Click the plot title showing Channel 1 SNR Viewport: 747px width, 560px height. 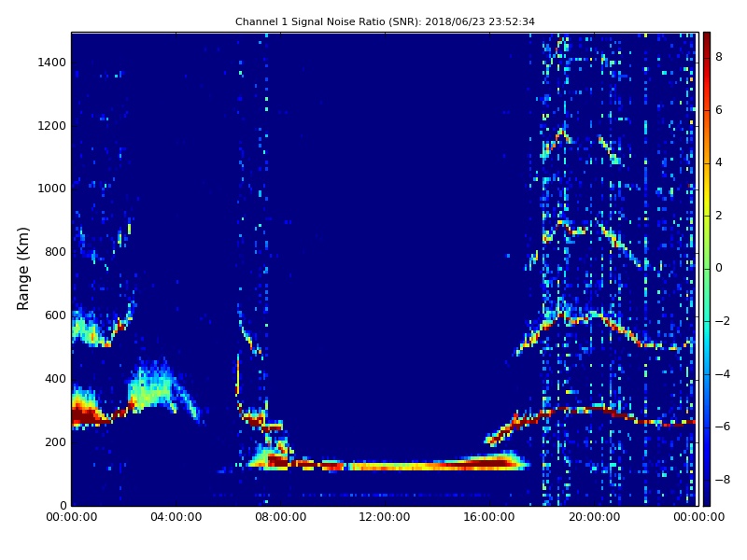click(x=385, y=21)
